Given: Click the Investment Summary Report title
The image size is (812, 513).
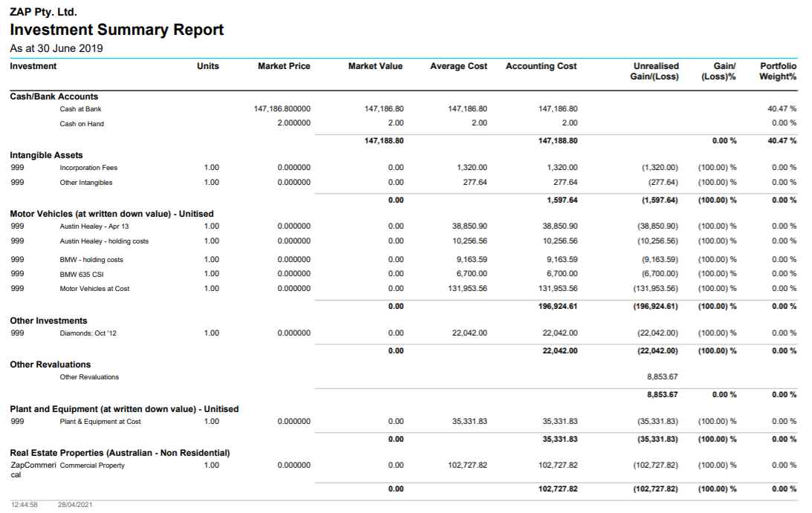Looking at the screenshot, I should point(117,30).
